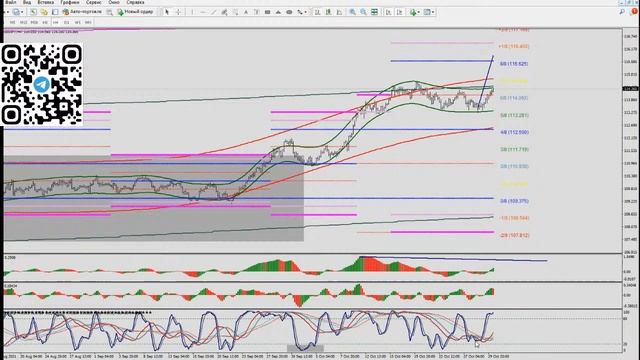Select the text label T tool

(x=257, y=12)
